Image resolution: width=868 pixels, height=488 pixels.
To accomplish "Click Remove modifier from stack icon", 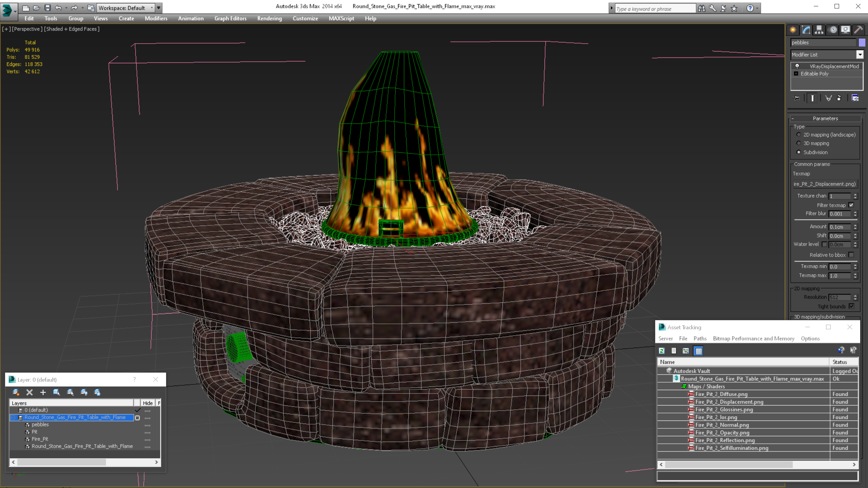I will tap(839, 98).
